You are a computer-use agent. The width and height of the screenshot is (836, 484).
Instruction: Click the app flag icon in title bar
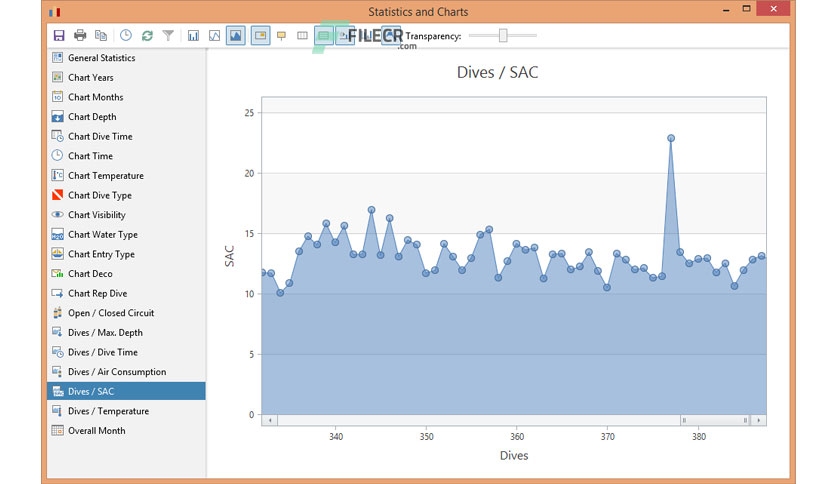pos(55,12)
